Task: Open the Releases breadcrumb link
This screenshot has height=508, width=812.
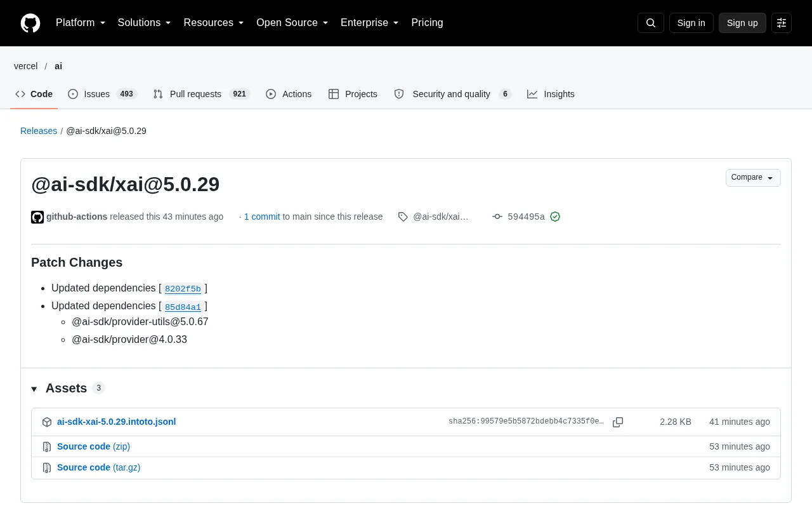Action: click(39, 131)
